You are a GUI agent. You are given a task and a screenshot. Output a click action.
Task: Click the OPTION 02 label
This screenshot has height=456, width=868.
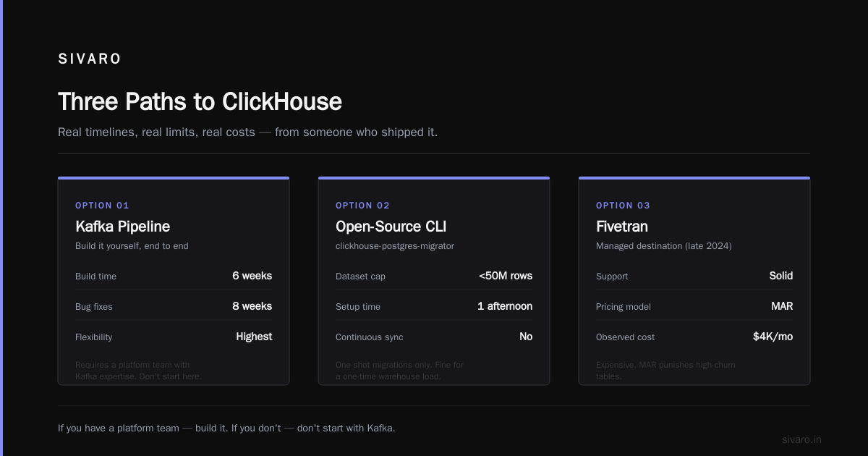(362, 206)
